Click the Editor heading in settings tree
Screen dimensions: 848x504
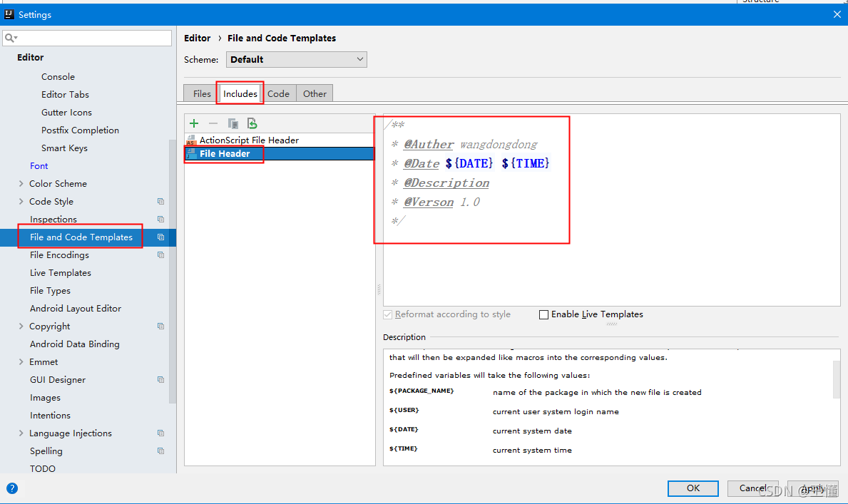[30, 57]
